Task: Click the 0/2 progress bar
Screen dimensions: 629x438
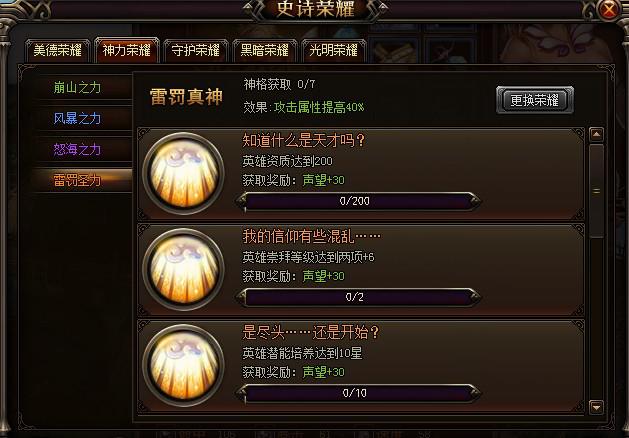Action: click(359, 297)
